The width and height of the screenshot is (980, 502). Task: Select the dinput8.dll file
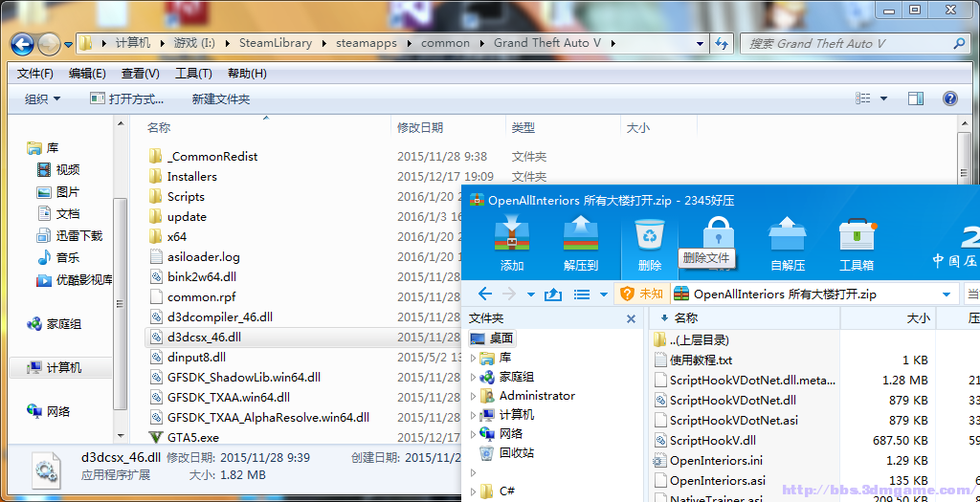(189, 358)
